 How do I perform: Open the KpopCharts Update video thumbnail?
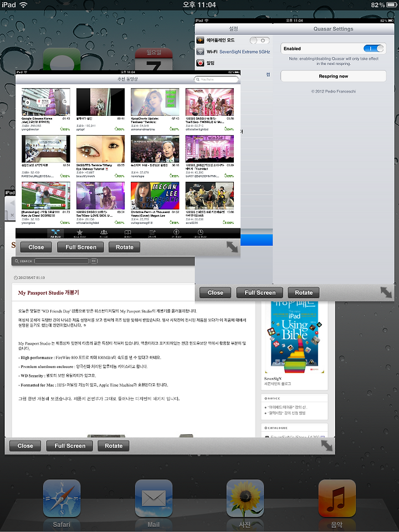click(155, 102)
